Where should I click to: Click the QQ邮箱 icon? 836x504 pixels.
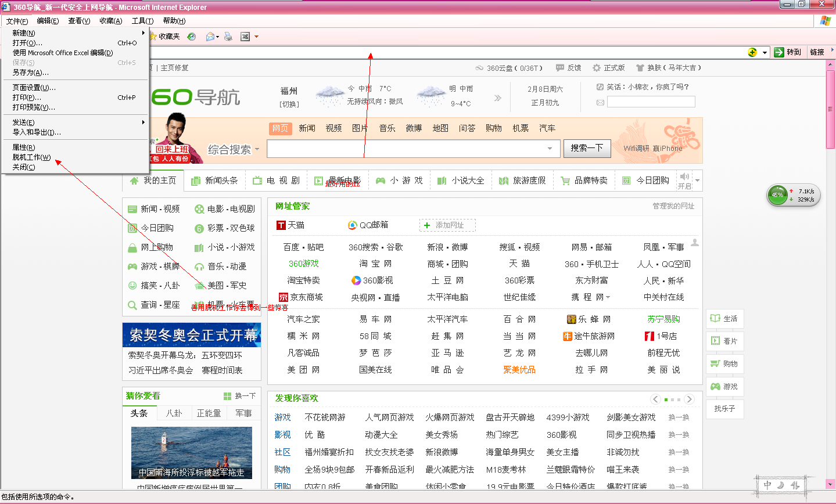click(x=353, y=225)
